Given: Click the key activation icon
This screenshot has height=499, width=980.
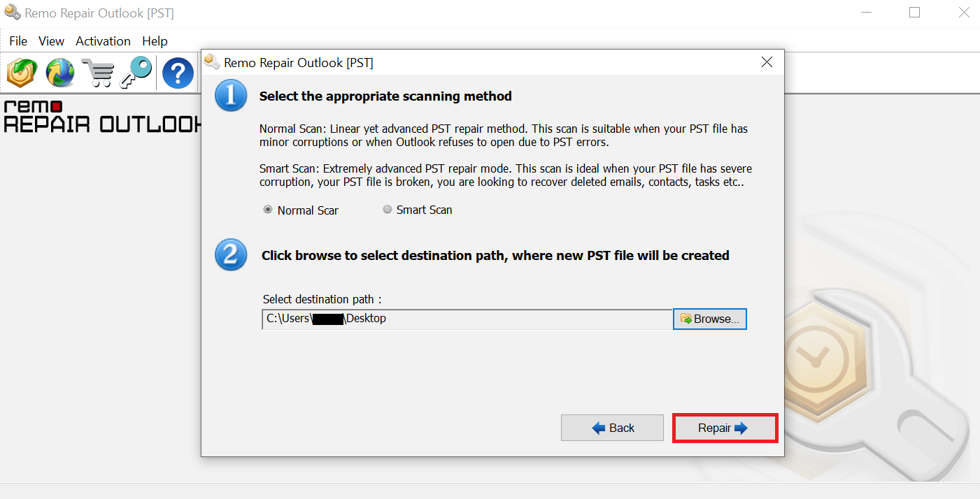Looking at the screenshot, I should click(x=136, y=73).
